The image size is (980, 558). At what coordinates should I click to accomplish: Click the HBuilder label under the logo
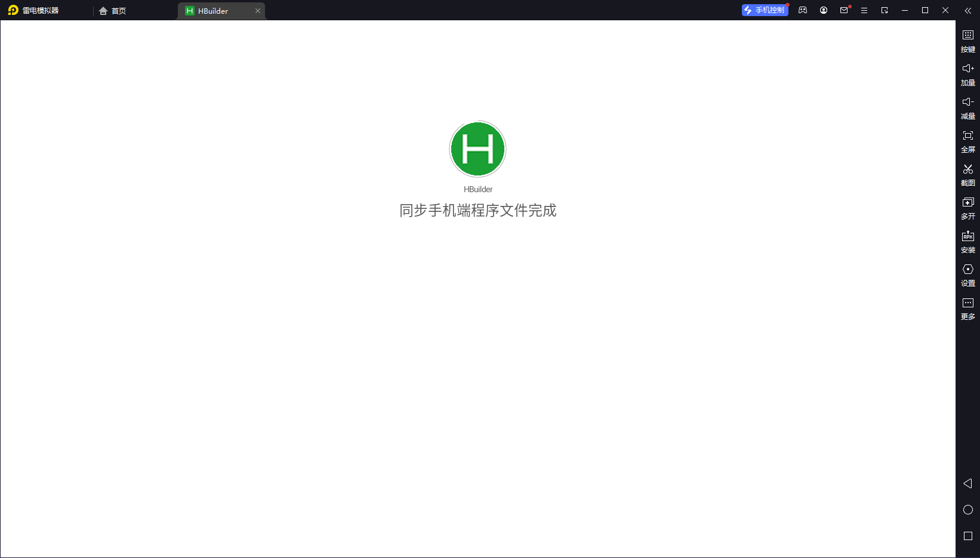pos(478,189)
